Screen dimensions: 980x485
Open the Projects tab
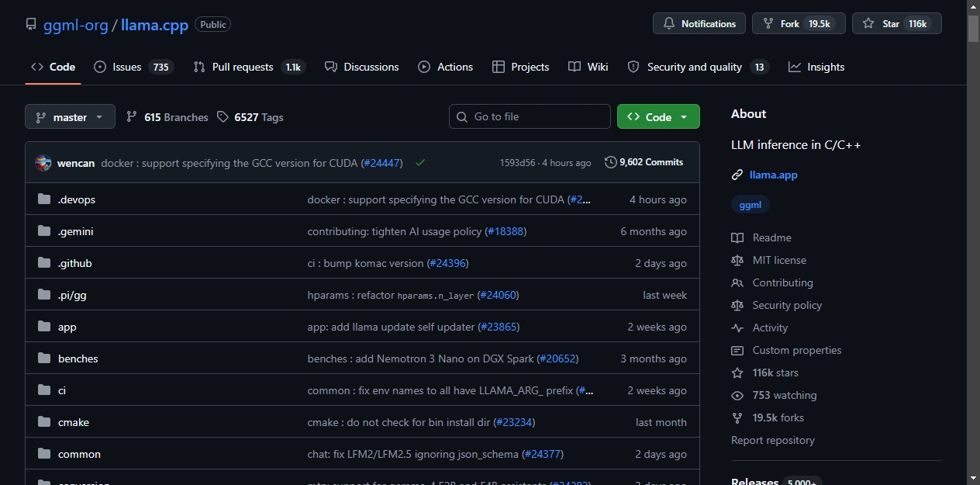pos(520,67)
